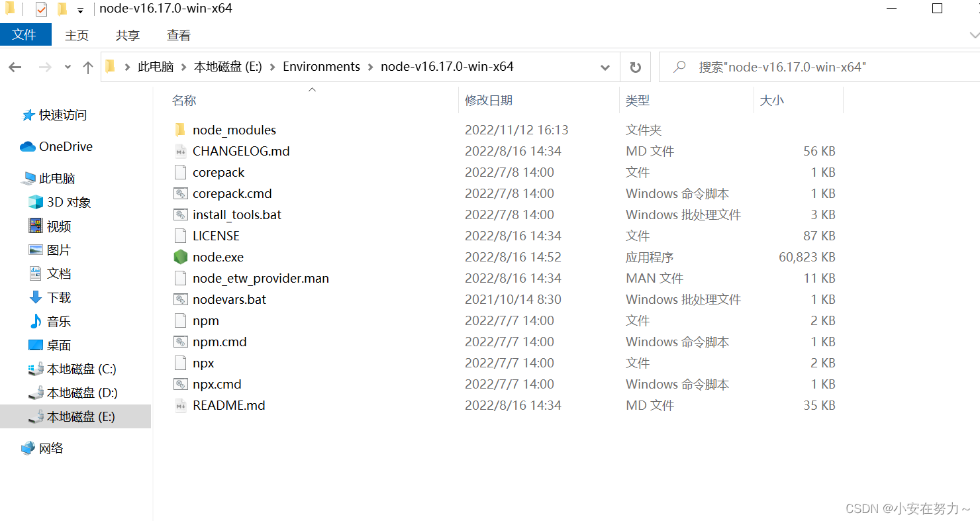Switch to the 共享 (Share) tab
The image size is (980, 521).
[128, 36]
